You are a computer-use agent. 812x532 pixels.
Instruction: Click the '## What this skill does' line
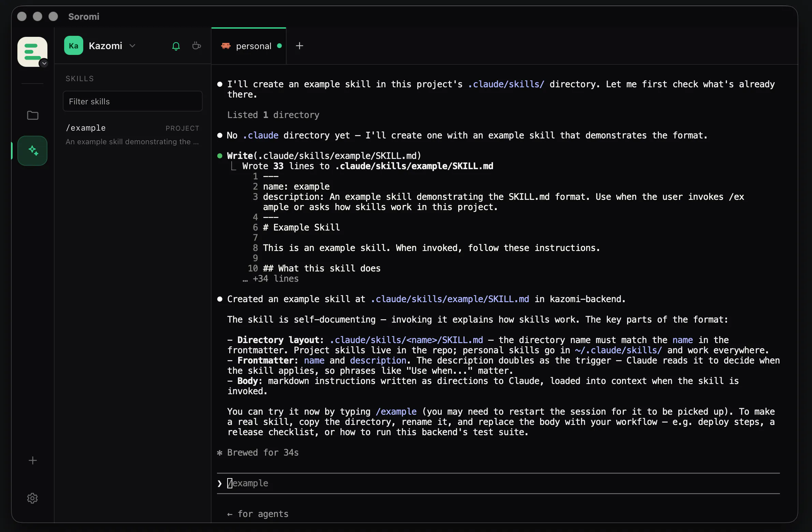click(x=322, y=268)
